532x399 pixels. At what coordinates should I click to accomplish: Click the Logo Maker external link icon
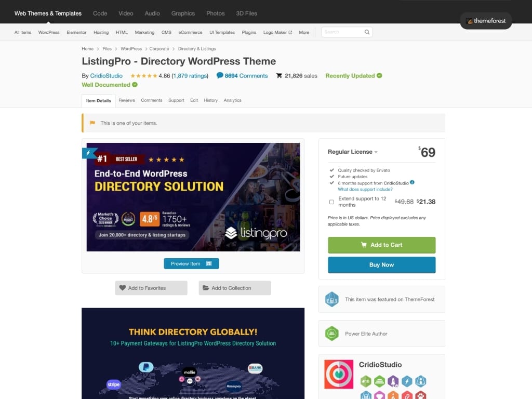pos(290,33)
